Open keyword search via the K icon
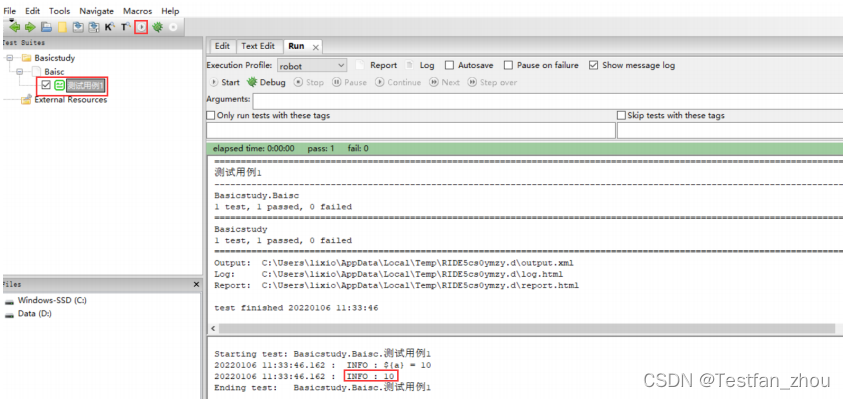The image size is (845, 399). (x=110, y=27)
